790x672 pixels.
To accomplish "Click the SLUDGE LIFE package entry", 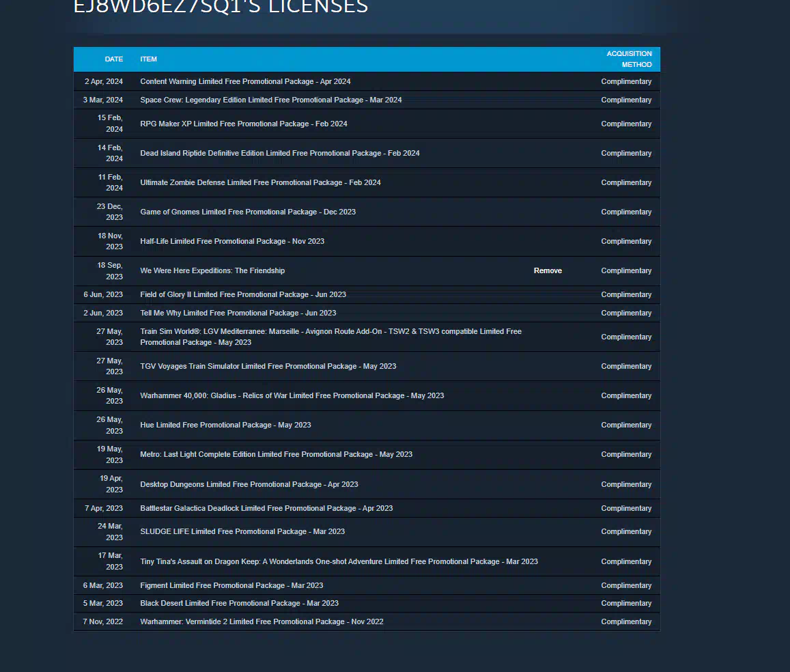I will coord(242,532).
